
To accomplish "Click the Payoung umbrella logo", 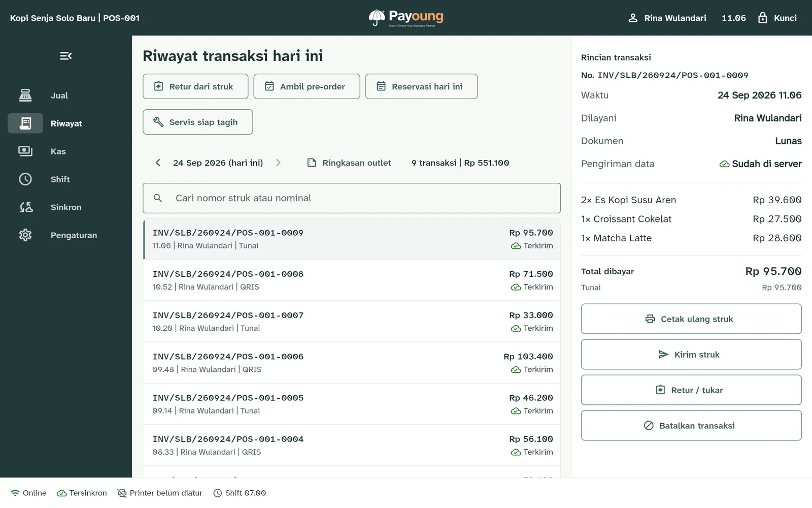I will coord(377,17).
